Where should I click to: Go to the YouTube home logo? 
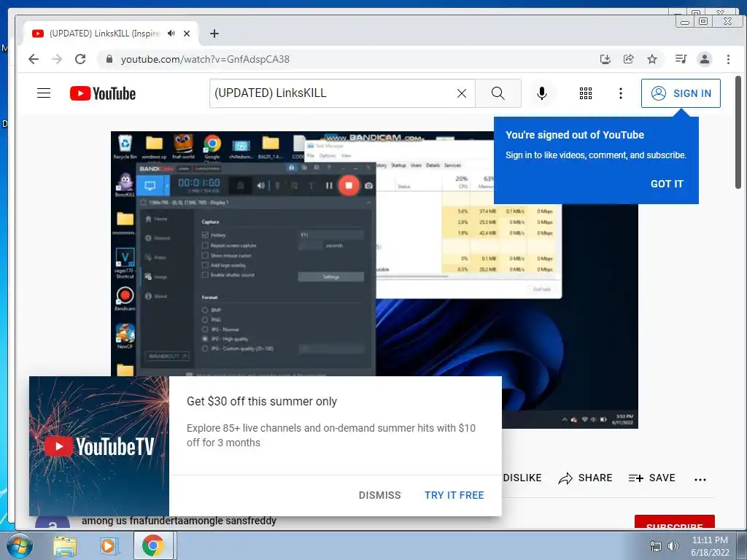coord(102,93)
